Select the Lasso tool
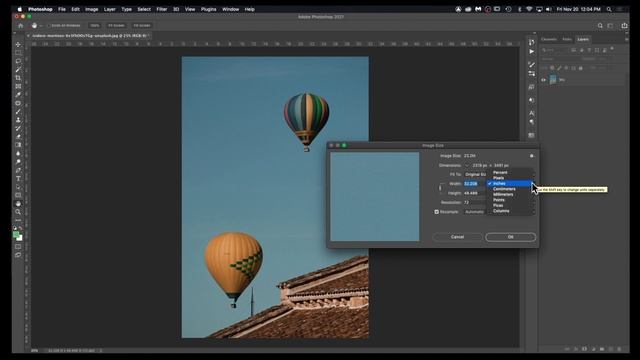 pos(18,61)
